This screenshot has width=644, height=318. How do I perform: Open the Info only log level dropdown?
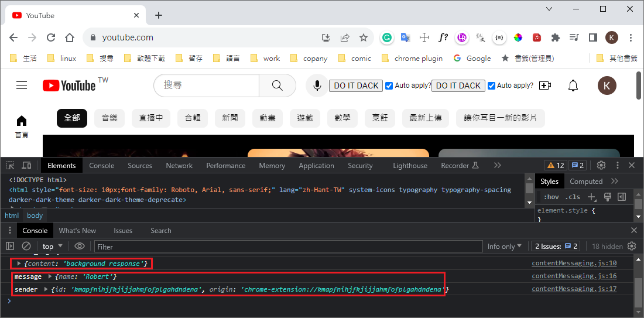point(504,247)
